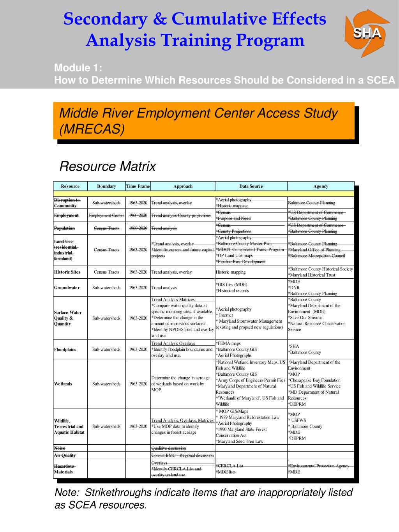The width and height of the screenshot is (399, 532).
Task: Click the 'Trend Analysis Matrices' underlined text
Action: click(x=173, y=300)
